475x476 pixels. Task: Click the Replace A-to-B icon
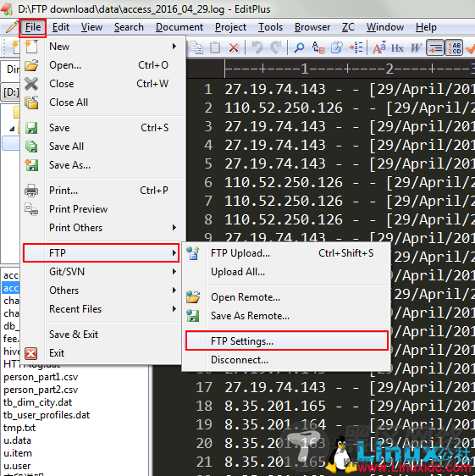tap(318, 47)
